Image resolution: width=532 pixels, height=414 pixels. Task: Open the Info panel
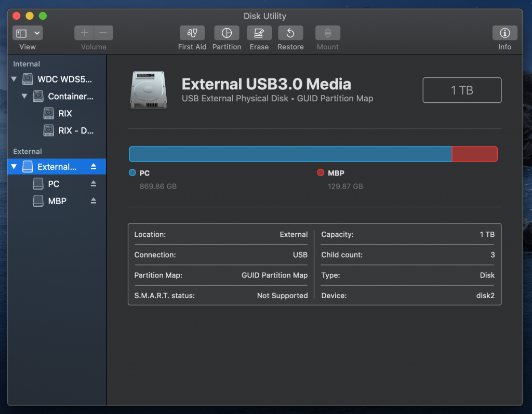pos(504,33)
